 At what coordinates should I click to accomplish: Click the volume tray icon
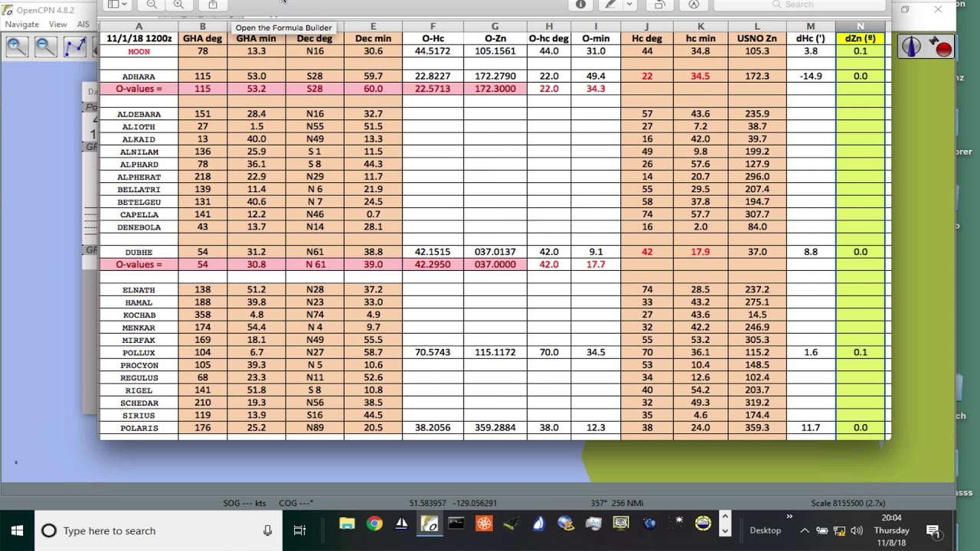pyautogui.click(x=857, y=530)
